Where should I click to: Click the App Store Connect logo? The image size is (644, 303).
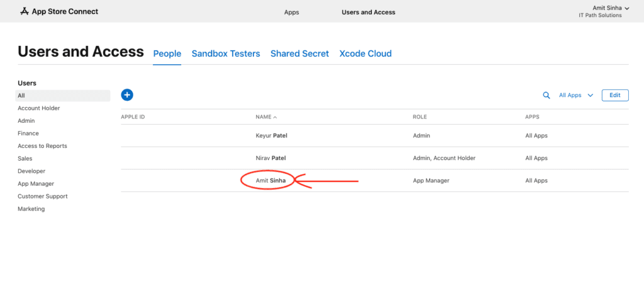pos(59,11)
